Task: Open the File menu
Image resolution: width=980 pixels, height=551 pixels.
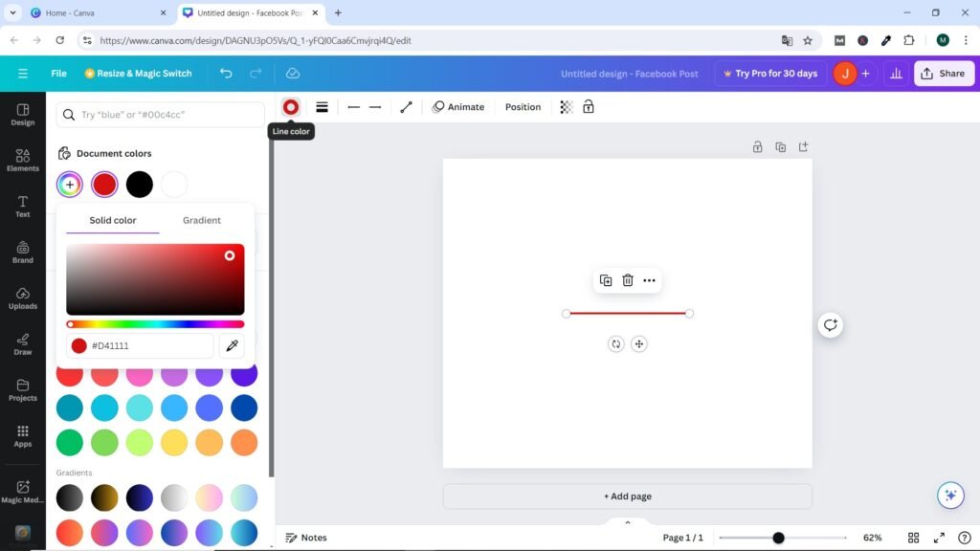Action: pyautogui.click(x=58, y=74)
